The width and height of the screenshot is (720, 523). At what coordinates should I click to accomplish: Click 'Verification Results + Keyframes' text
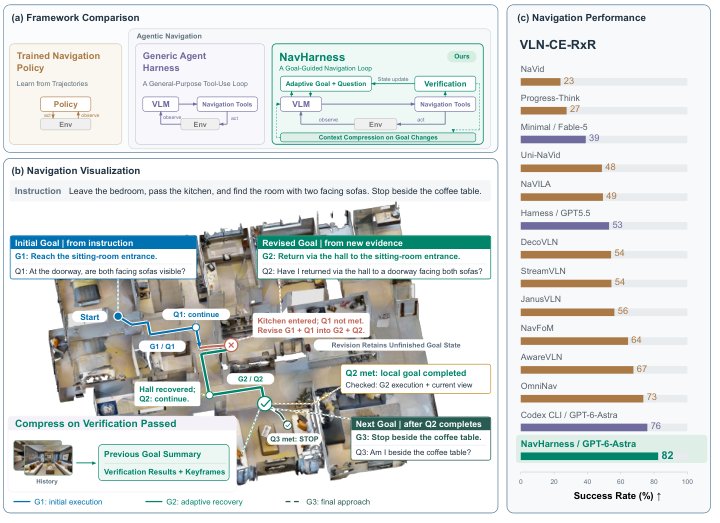click(x=164, y=472)
